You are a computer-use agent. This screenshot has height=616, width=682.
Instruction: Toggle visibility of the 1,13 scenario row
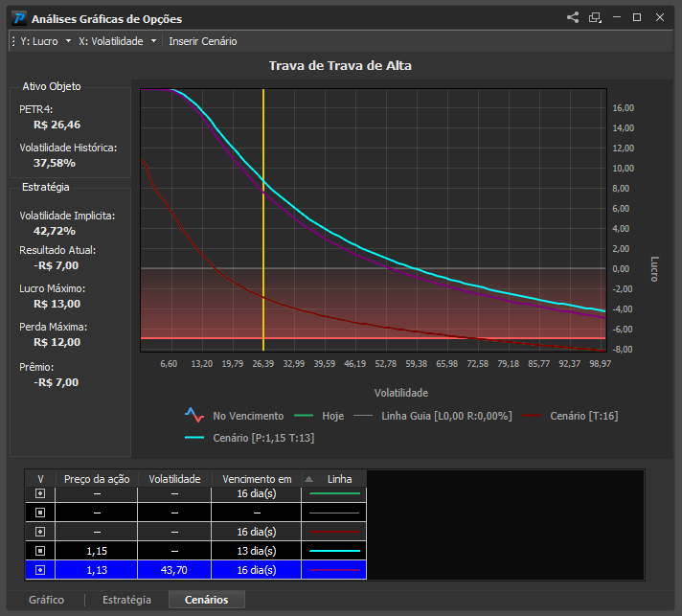coord(40,570)
